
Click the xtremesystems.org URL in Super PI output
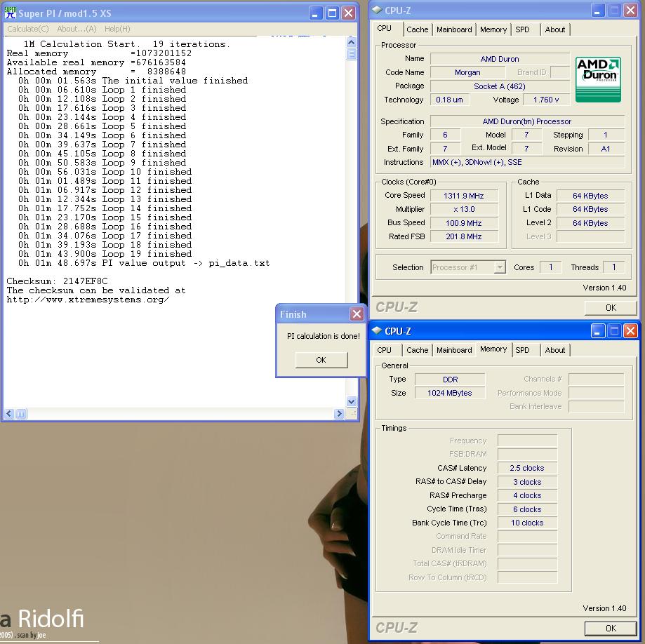(88, 300)
